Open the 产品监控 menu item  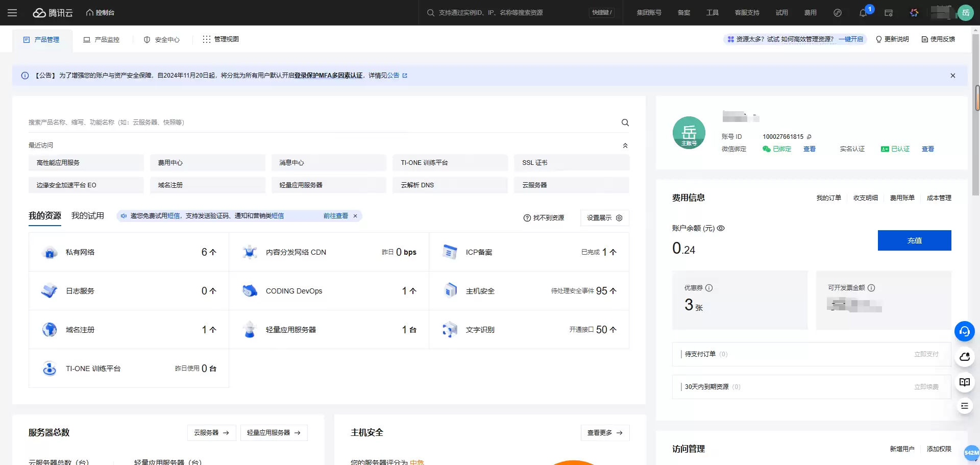pos(102,39)
